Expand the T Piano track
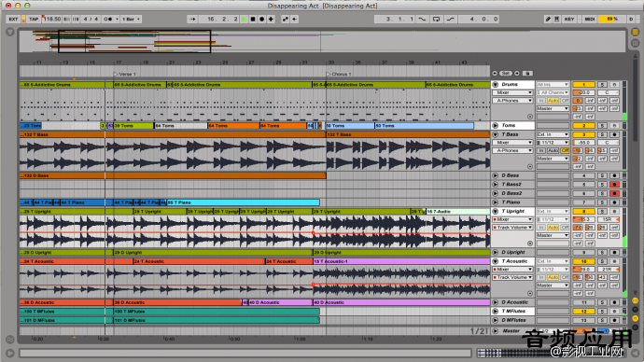Screen dimensions: 644x362 (496, 202)
